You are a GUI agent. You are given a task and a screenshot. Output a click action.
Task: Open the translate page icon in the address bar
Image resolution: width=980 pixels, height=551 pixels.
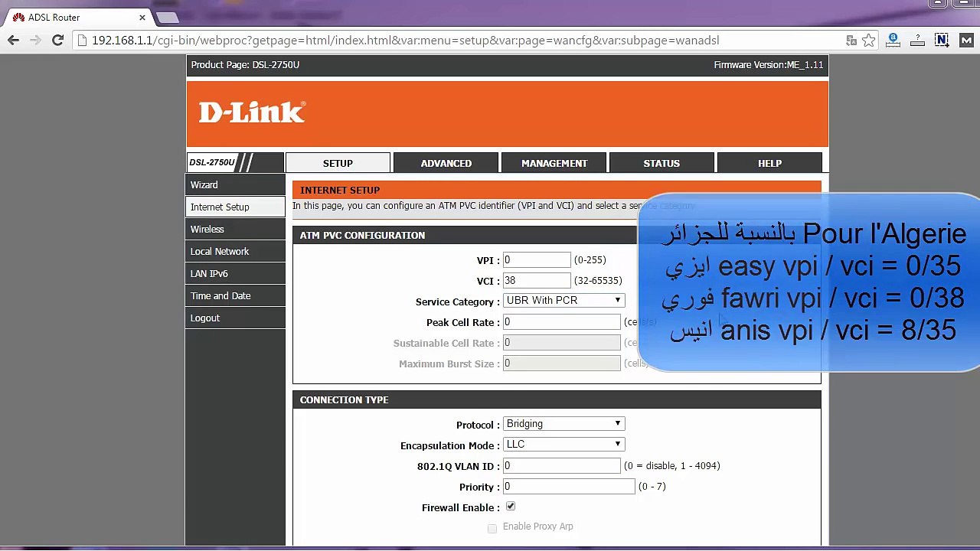pos(851,41)
